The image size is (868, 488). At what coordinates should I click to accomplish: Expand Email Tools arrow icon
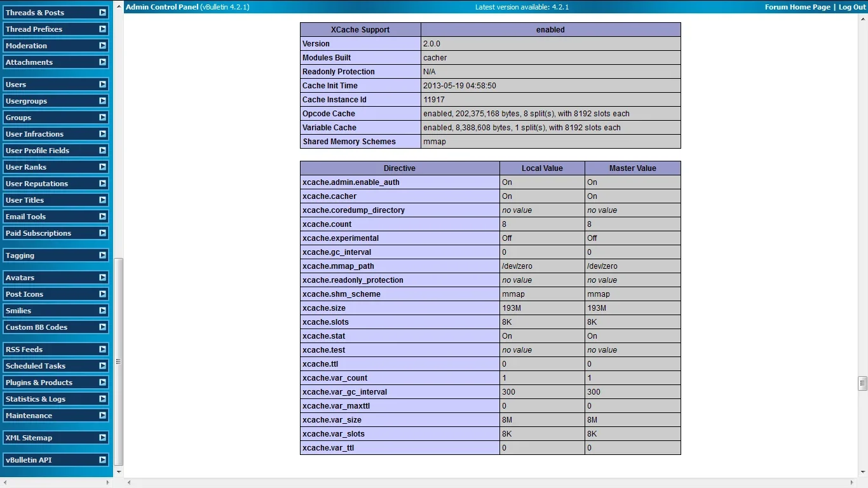click(x=102, y=217)
